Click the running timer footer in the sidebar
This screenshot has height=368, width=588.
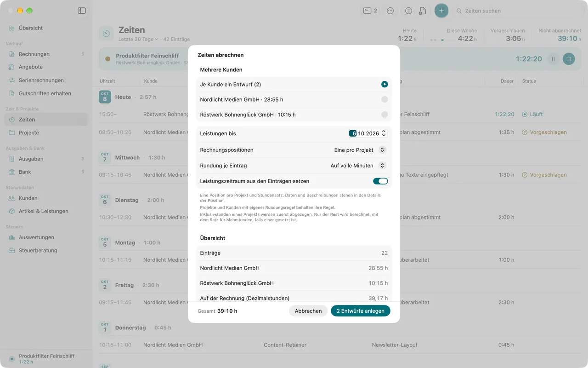pos(46,359)
